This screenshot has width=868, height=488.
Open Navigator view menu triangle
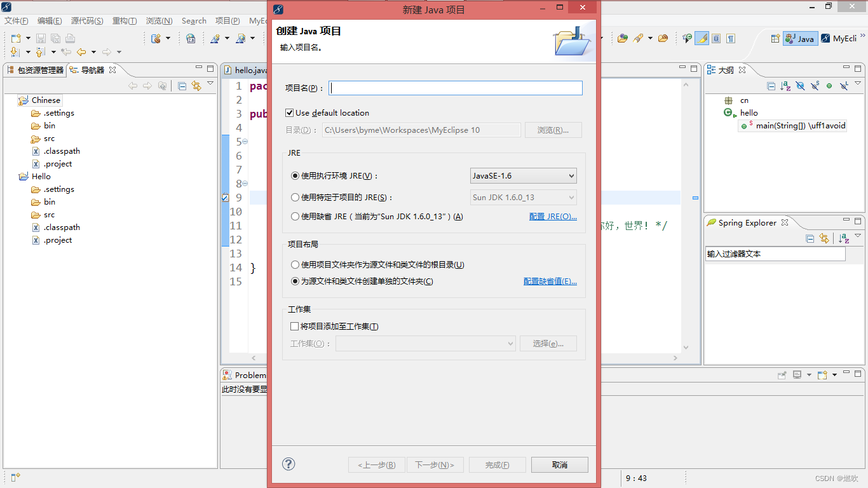[x=210, y=83]
